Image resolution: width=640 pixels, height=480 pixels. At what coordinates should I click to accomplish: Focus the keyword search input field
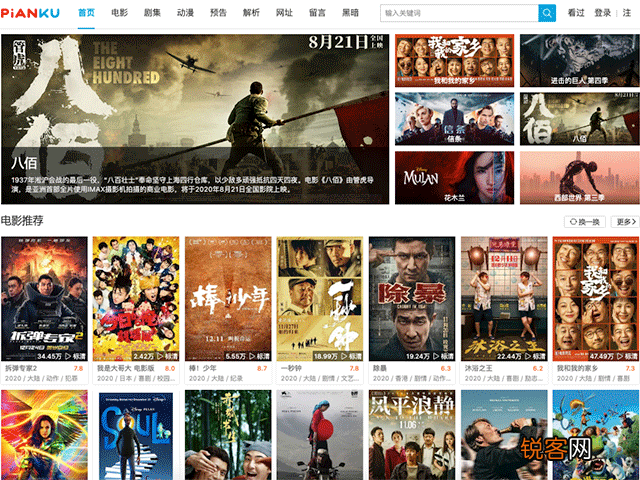[x=459, y=13]
